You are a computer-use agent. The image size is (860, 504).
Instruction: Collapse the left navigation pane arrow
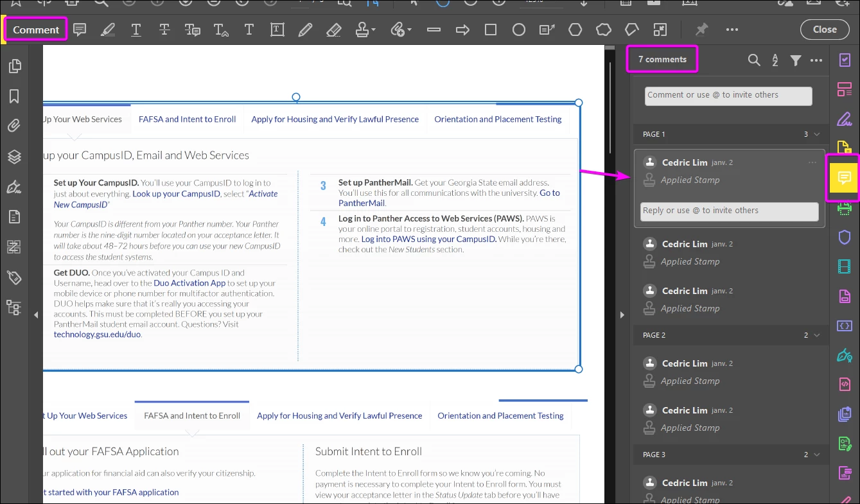point(36,315)
